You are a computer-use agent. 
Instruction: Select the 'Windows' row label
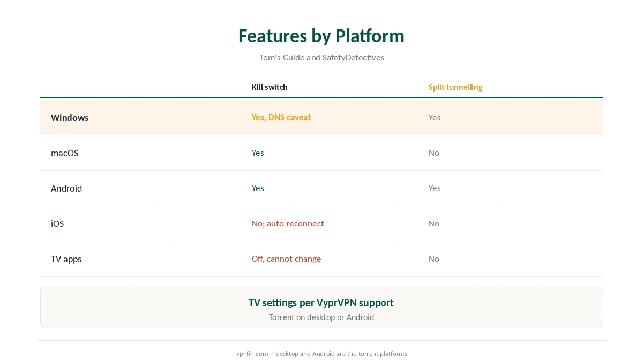tap(70, 118)
